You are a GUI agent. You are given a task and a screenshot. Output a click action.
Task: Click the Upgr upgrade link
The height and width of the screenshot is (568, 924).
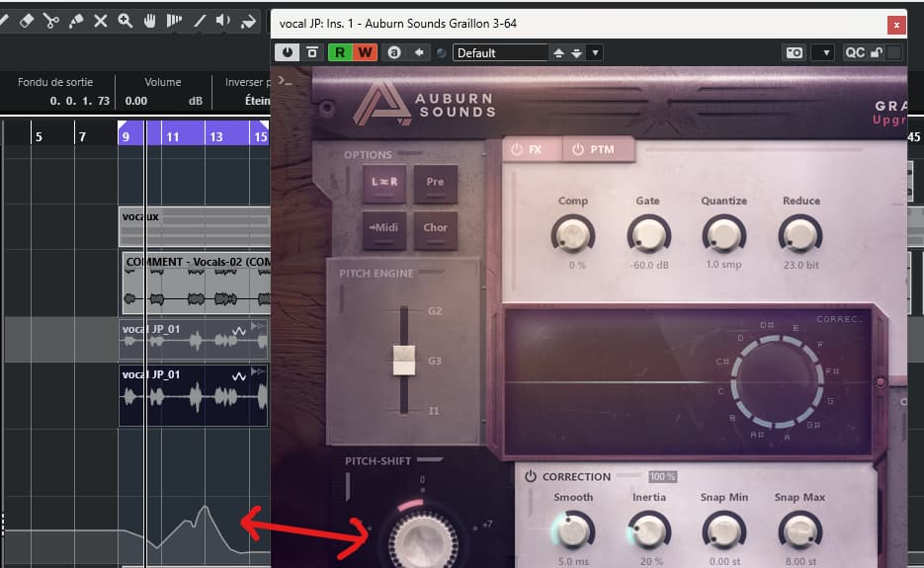(x=889, y=121)
